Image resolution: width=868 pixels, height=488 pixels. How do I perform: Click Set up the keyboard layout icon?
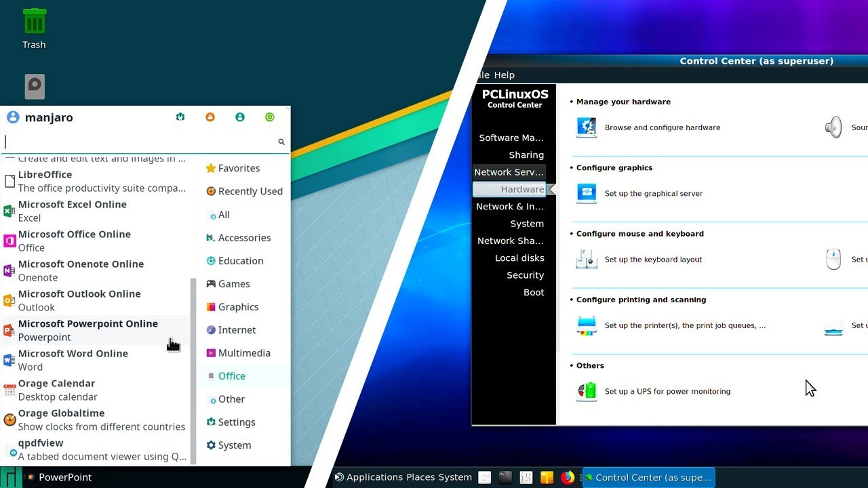point(587,259)
